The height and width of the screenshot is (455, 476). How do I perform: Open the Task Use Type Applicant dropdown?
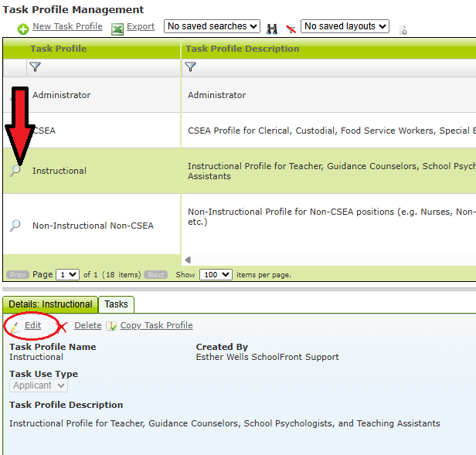tap(39, 385)
